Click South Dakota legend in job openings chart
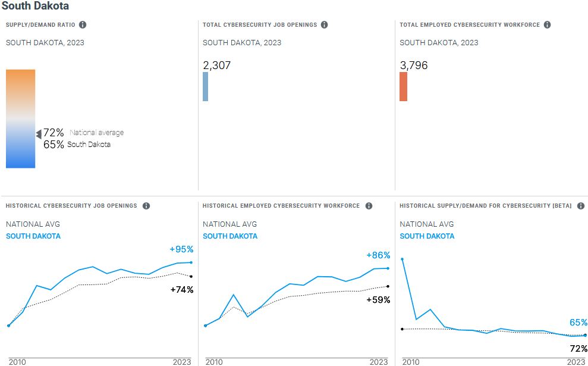 [x=33, y=236]
